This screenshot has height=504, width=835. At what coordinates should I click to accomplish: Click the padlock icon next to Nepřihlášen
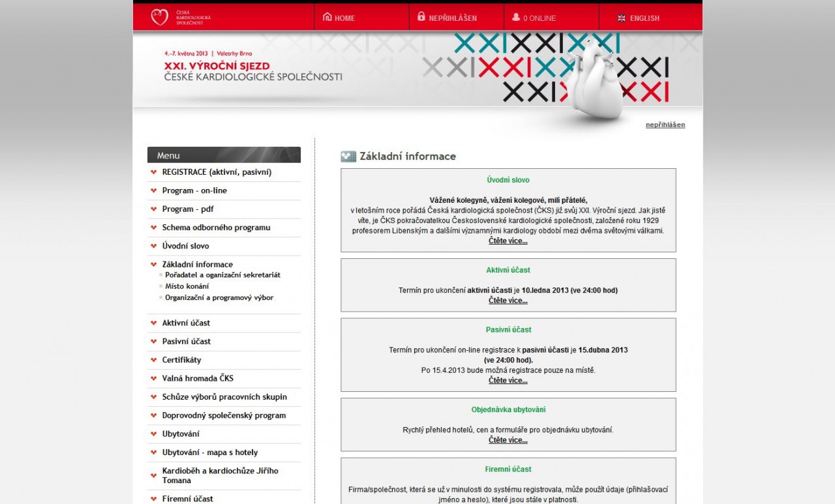pyautogui.click(x=421, y=17)
